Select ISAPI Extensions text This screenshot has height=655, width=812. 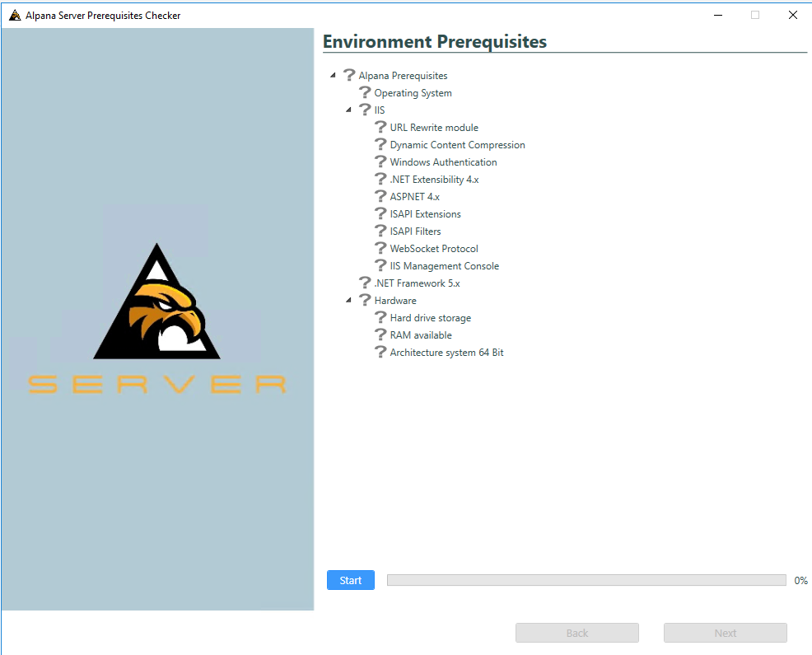click(425, 214)
